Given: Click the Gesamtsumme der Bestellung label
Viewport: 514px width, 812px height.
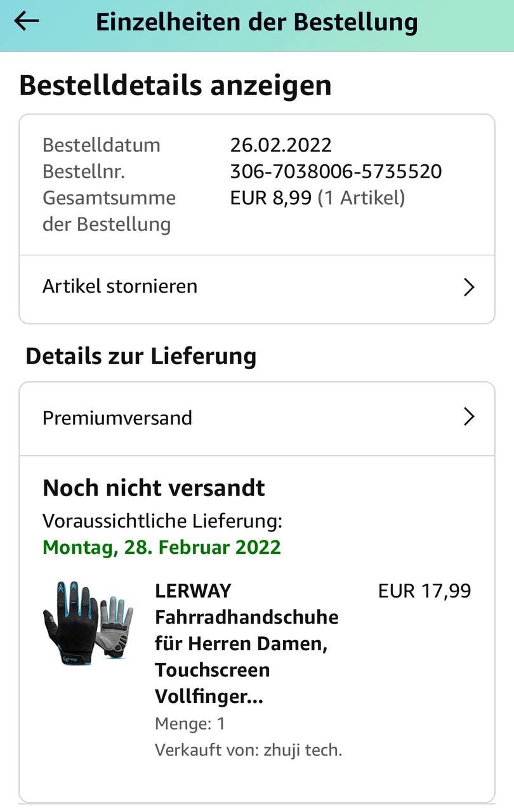Looking at the screenshot, I should coord(109,211).
